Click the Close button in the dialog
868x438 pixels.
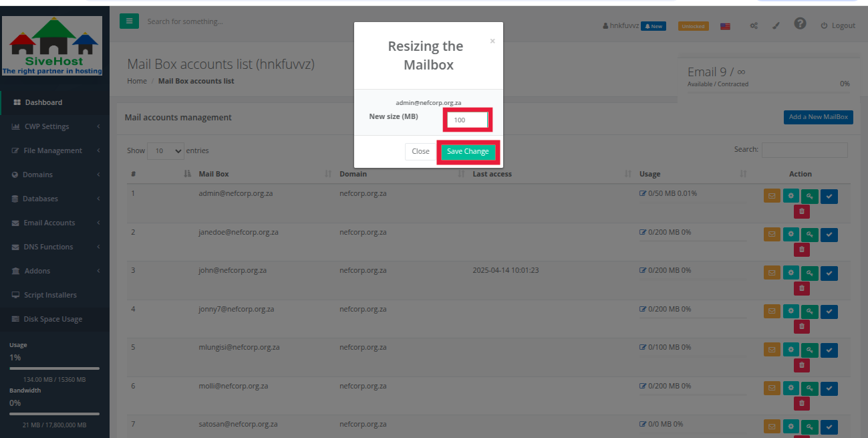(420, 152)
